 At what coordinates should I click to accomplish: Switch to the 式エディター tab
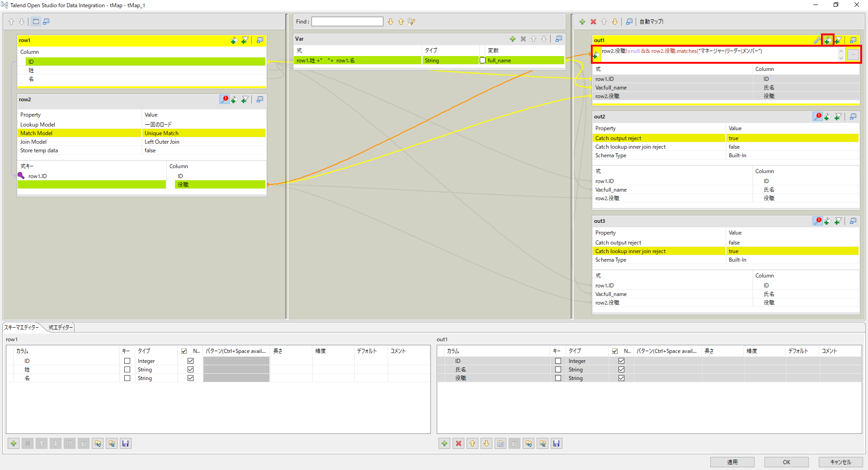tap(60, 327)
